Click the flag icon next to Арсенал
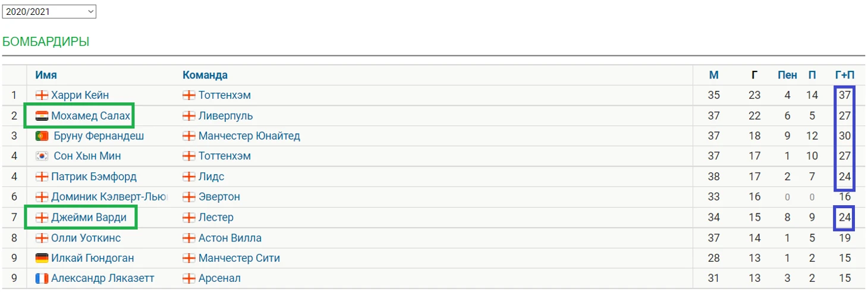Image resolution: width=868 pixels, height=292 pixels. point(189,278)
